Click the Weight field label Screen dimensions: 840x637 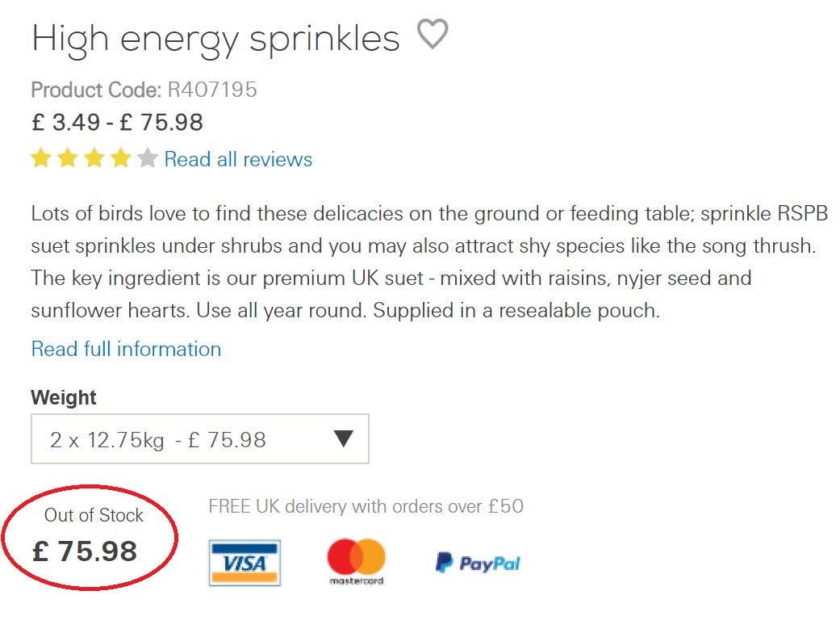pos(64,397)
